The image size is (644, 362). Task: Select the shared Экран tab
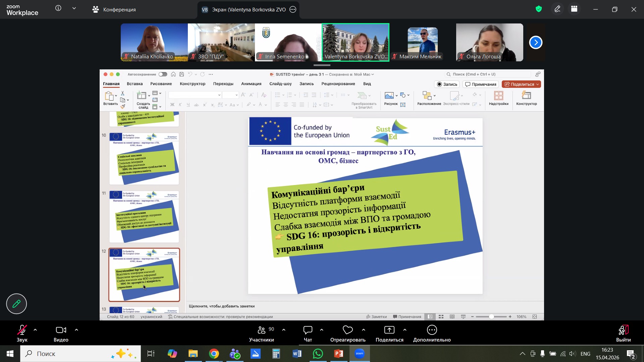pyautogui.click(x=248, y=10)
